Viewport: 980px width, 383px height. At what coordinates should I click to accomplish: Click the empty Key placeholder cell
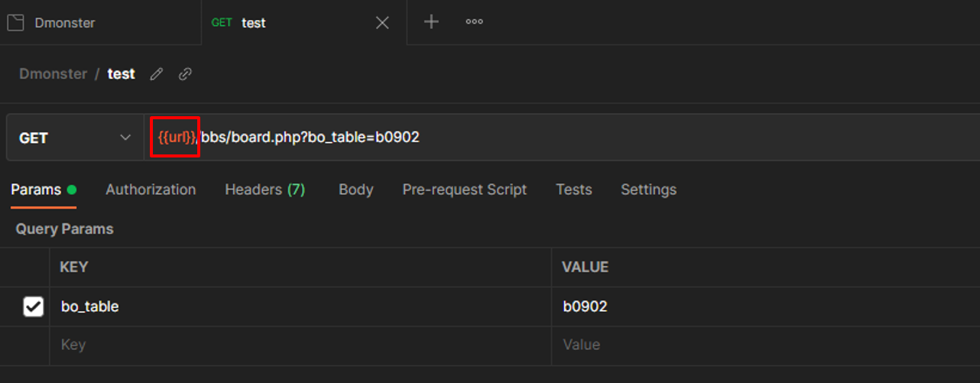[x=298, y=345]
